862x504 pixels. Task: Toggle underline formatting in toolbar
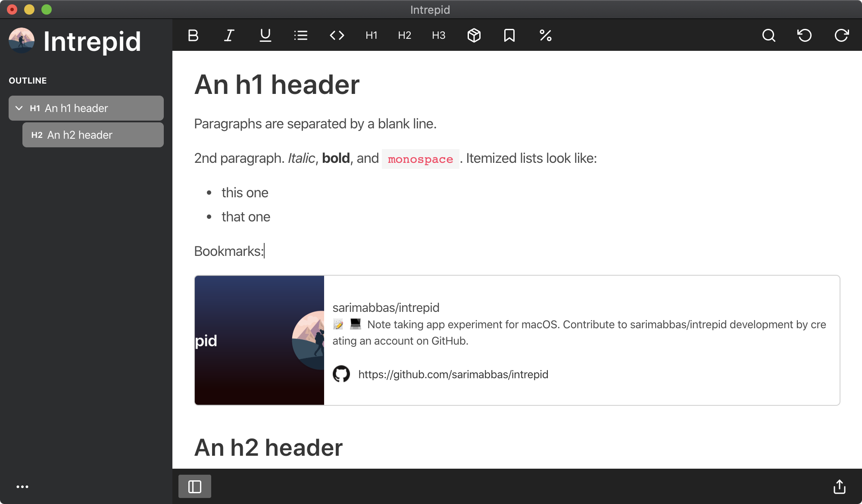pyautogui.click(x=265, y=35)
